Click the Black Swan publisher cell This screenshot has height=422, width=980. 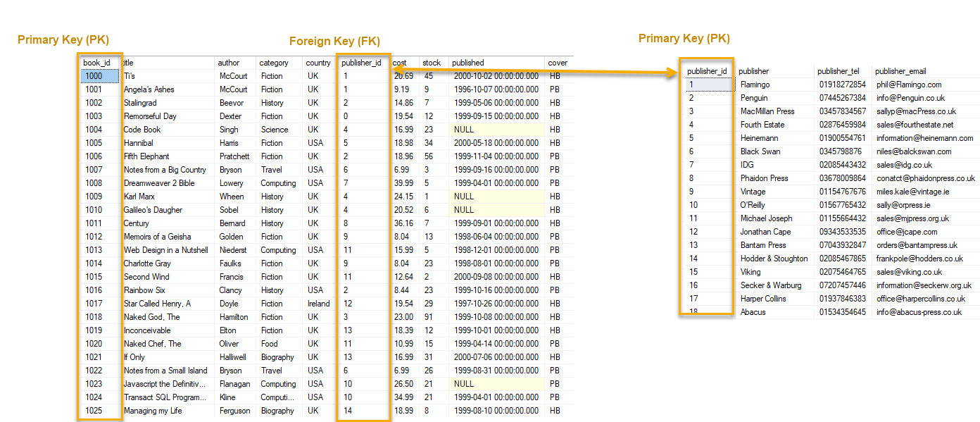pos(760,151)
